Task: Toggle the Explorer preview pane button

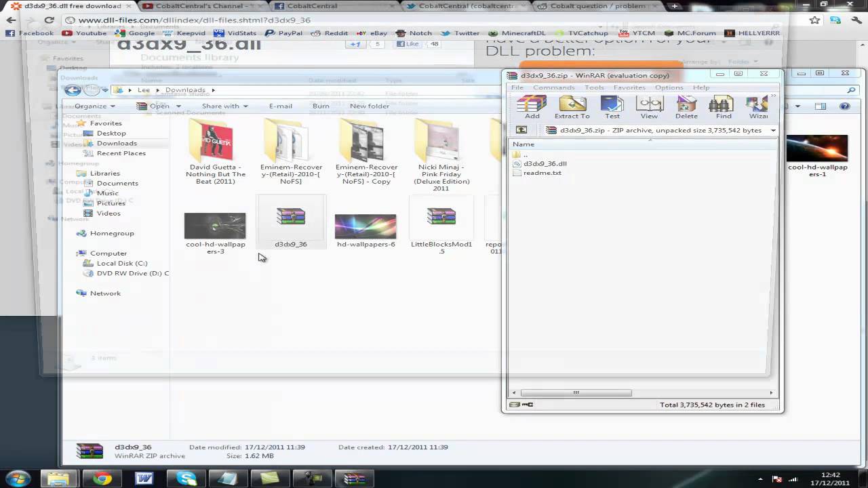Action: pos(820,106)
